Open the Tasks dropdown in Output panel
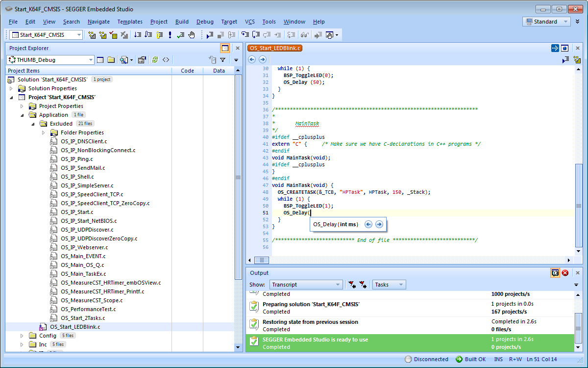Image resolution: width=588 pixels, height=368 pixels. (x=389, y=285)
